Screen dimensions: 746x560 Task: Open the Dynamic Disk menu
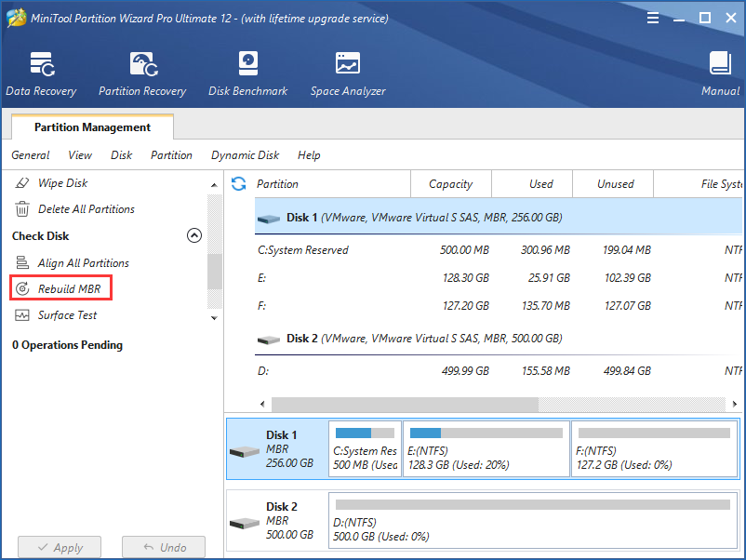tap(245, 155)
